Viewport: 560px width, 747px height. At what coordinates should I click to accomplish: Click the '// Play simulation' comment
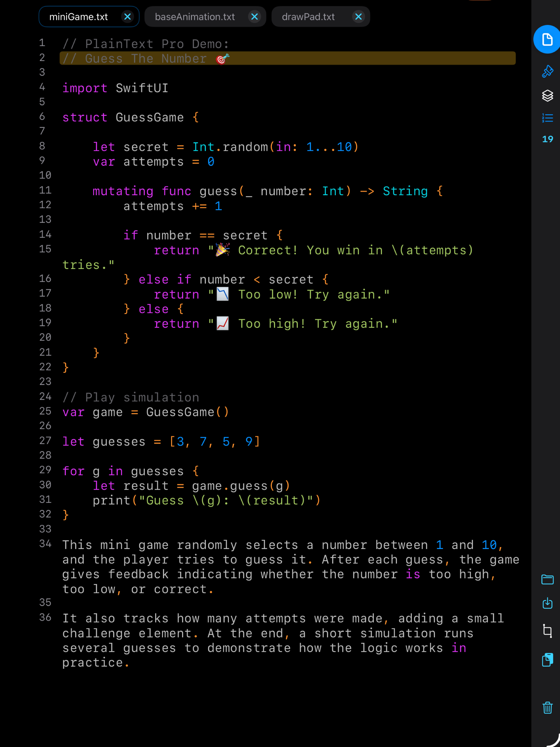point(131,398)
